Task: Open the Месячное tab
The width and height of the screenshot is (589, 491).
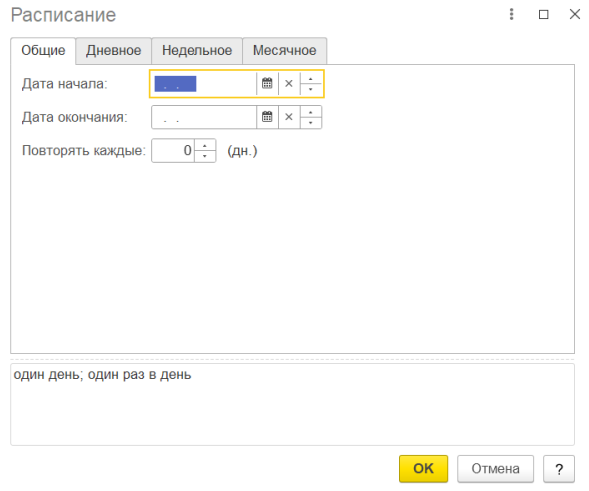Action: pyautogui.click(x=284, y=50)
